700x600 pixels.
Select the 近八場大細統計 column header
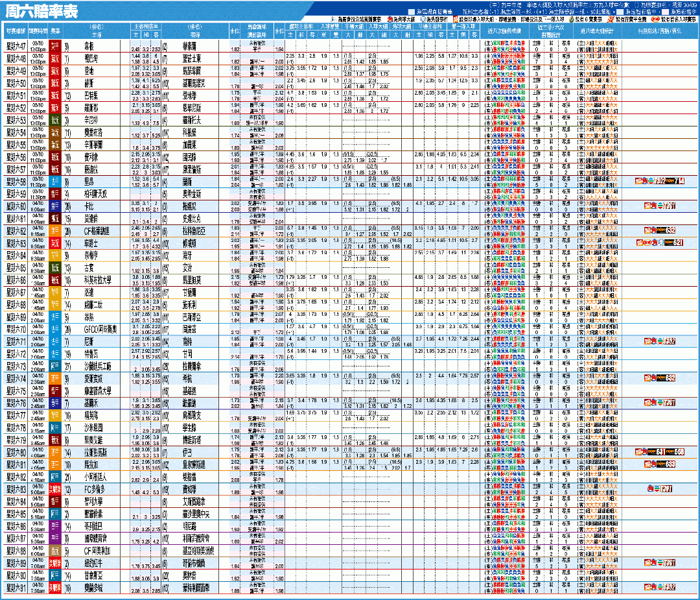[597, 31]
